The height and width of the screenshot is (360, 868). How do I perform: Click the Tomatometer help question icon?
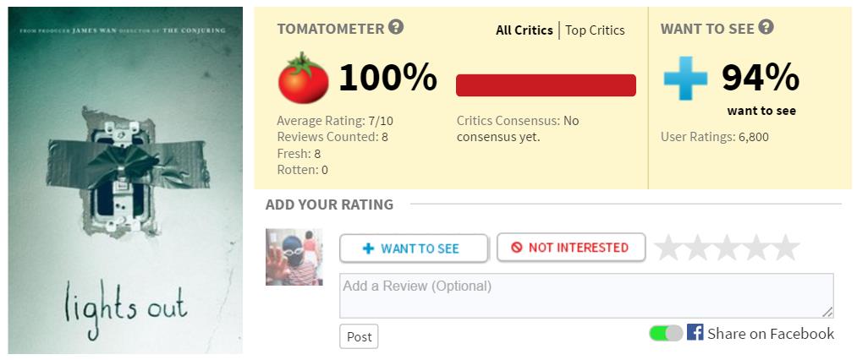pyautogui.click(x=395, y=27)
